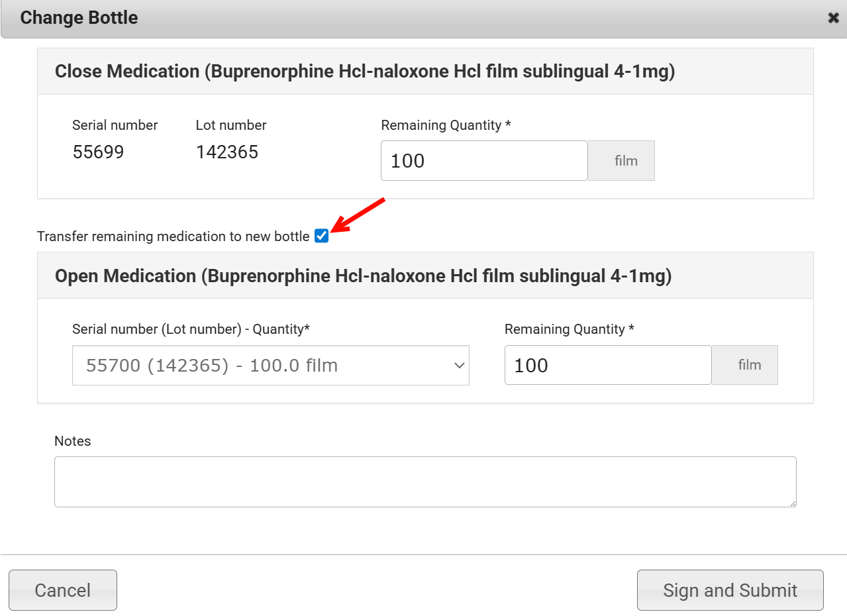Click the Close Medication section header
Image resolution: width=847 pixels, height=616 pixels.
[365, 72]
